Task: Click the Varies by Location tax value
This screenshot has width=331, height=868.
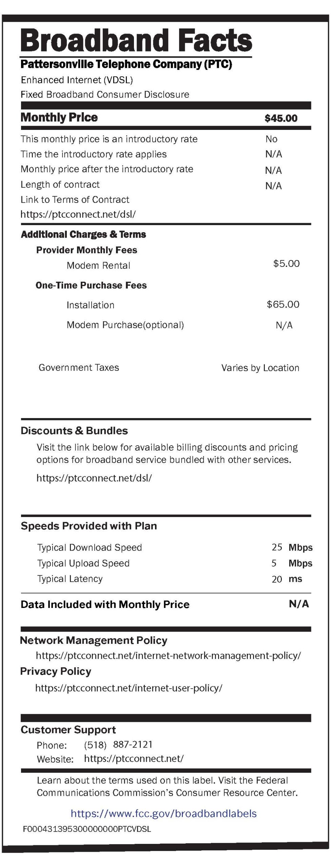Action: [260, 368]
